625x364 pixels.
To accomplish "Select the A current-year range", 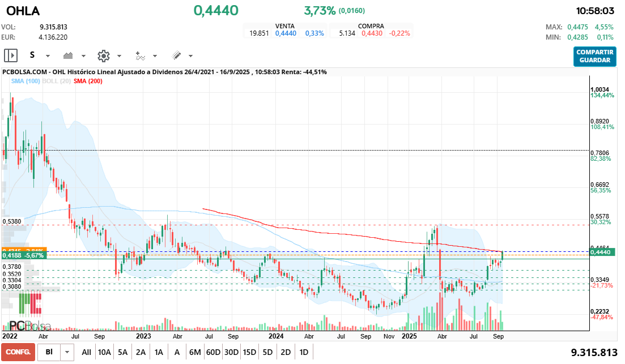I will click(177, 352).
